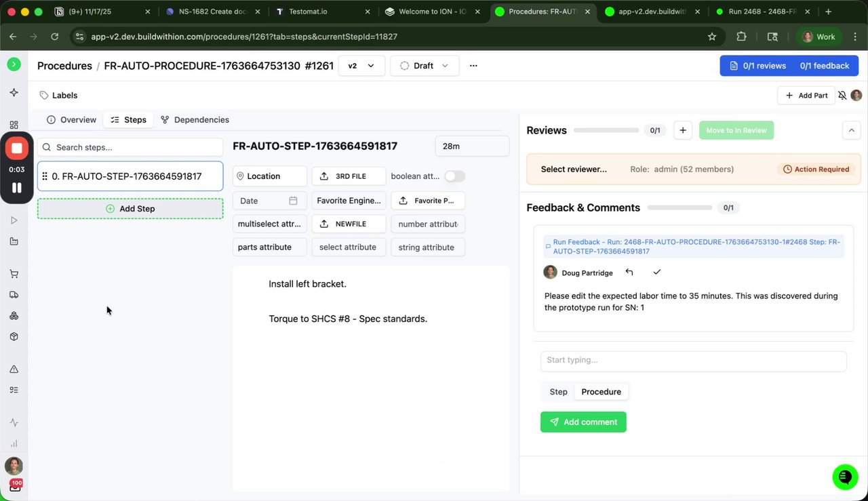Open the three-dot more options menu
The width and height of the screenshot is (868, 501).
[473, 66]
